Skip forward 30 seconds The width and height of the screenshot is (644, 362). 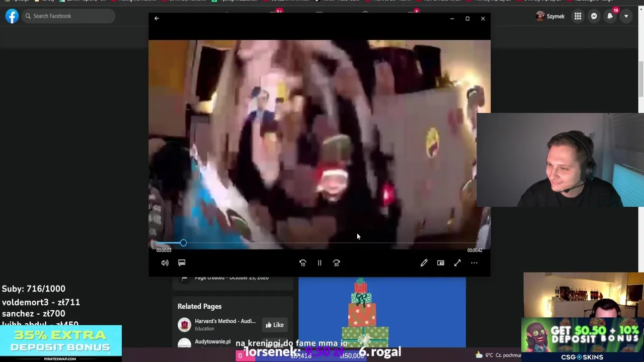pyautogui.click(x=337, y=263)
